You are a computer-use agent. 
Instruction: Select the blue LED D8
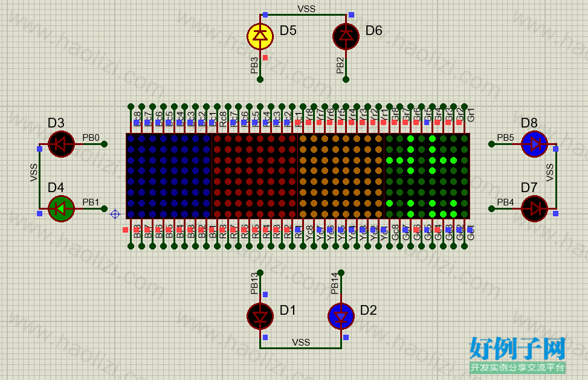click(x=534, y=144)
